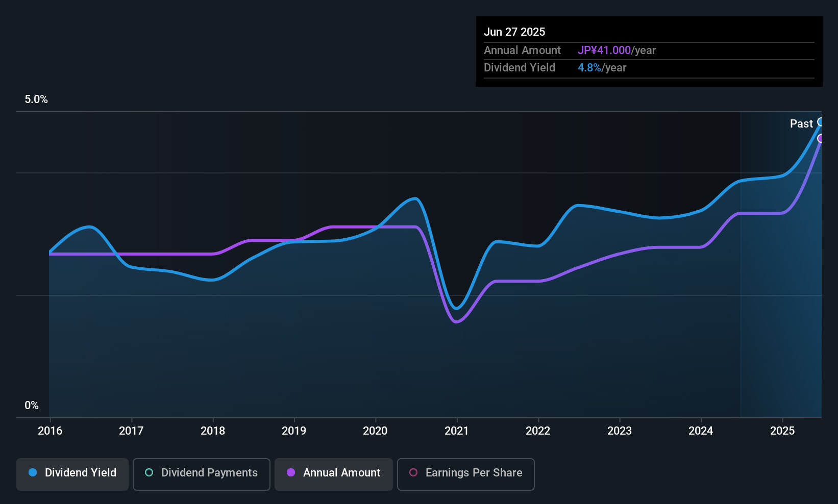
Task: Click the blue Dividend Yield legend dot
Action: 33,472
